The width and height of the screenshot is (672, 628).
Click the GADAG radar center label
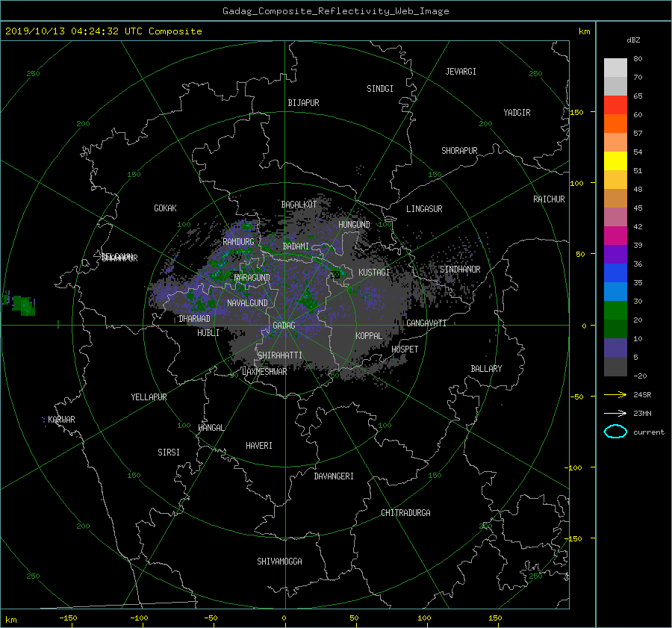[x=284, y=326]
